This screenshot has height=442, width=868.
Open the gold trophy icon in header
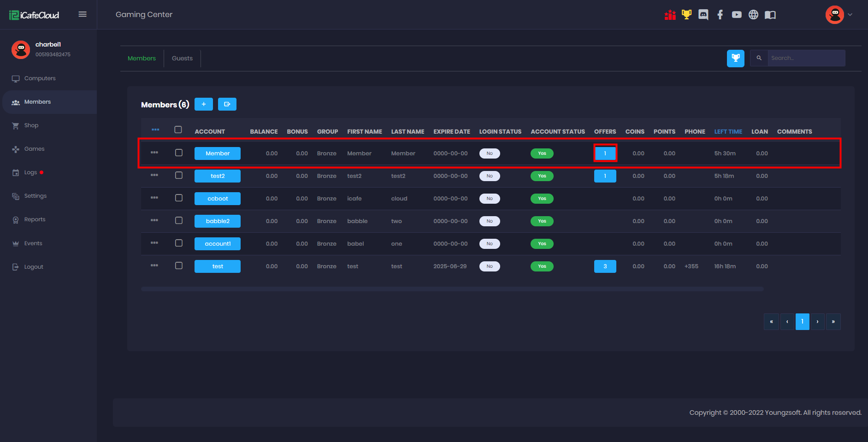[686, 15]
